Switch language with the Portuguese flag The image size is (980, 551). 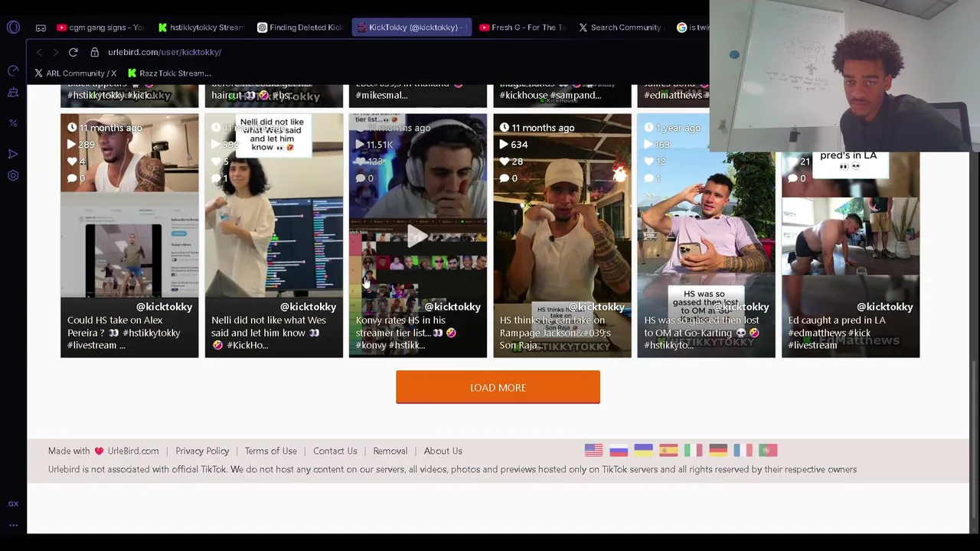click(768, 451)
